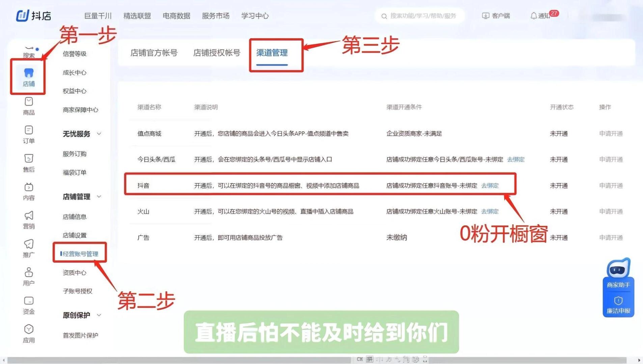The width and height of the screenshot is (643, 364).
Task: Click the 廉洁申报 shield icon
Action: [618, 301]
